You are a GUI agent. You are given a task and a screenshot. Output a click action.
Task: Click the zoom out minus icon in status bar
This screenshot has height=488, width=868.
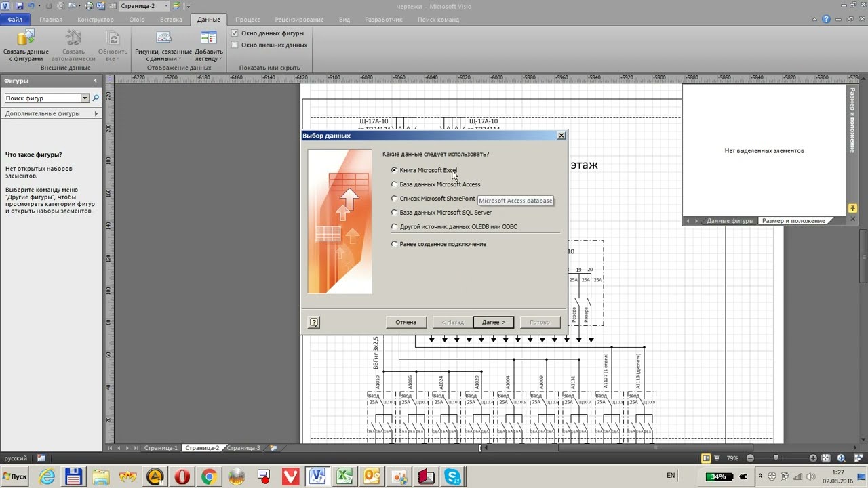(751, 458)
